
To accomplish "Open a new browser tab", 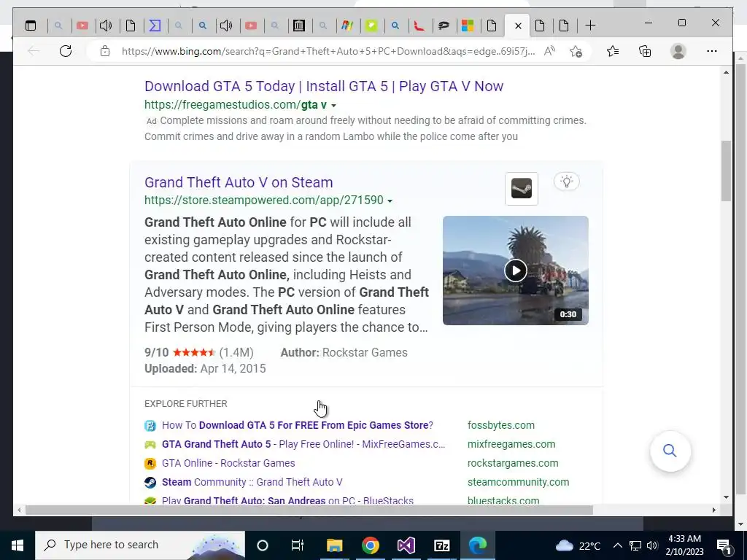I will 590,26.
